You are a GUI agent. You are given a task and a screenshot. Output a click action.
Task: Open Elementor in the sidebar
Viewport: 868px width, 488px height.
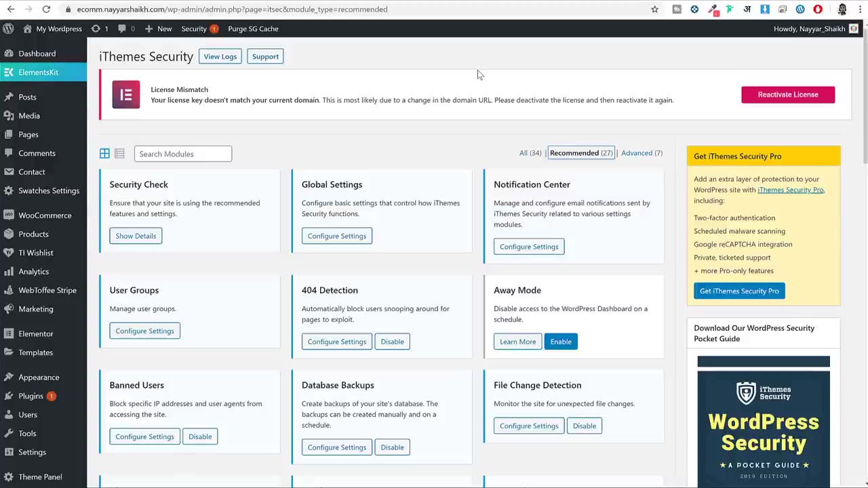point(43,333)
